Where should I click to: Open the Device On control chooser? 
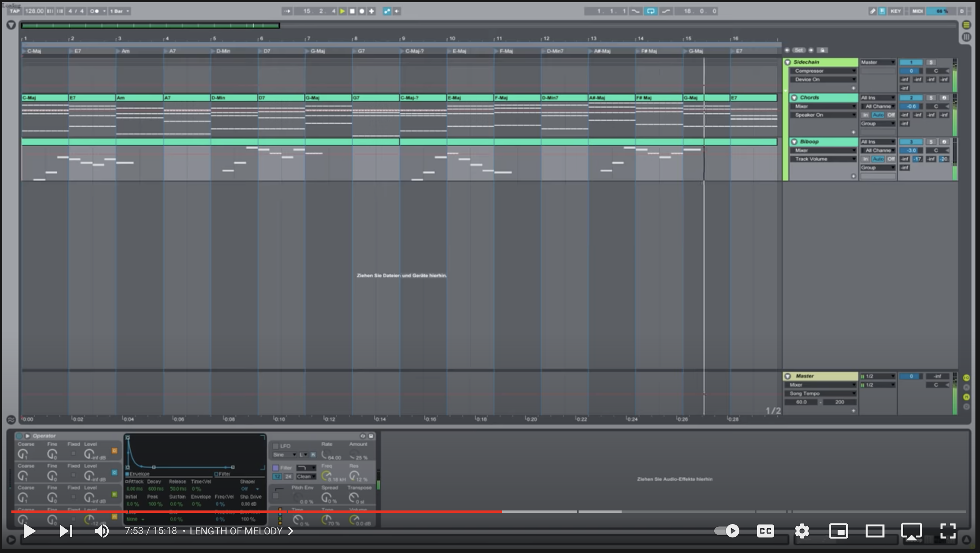point(823,79)
